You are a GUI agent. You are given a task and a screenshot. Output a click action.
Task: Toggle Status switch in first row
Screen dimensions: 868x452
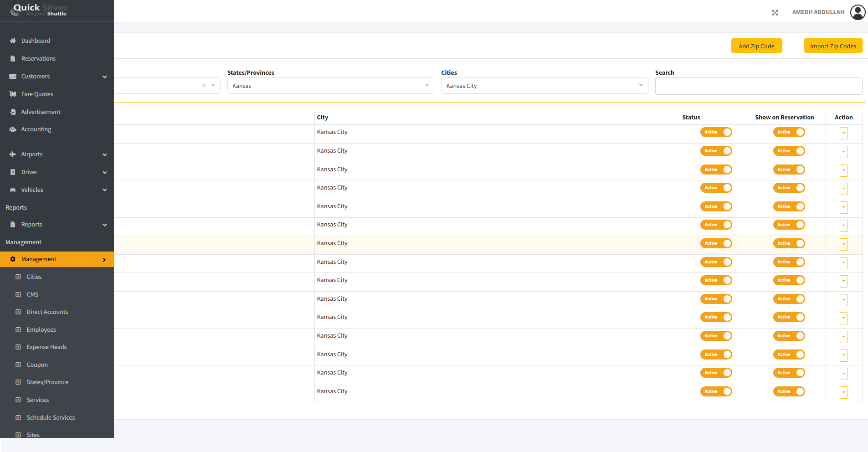pos(716,133)
